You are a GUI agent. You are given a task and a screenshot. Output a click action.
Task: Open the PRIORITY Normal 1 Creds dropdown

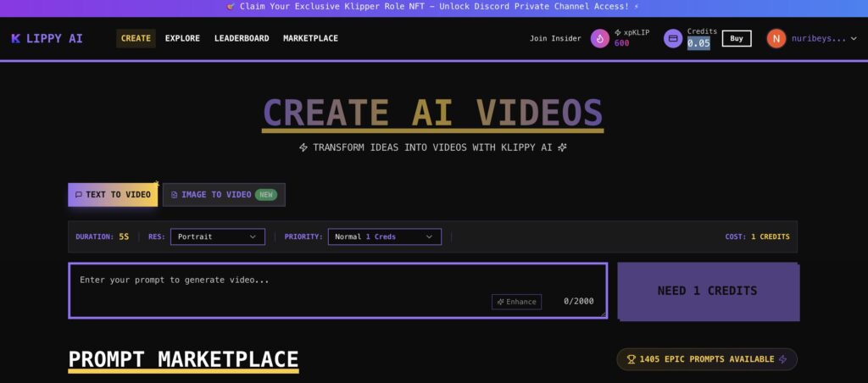click(385, 237)
